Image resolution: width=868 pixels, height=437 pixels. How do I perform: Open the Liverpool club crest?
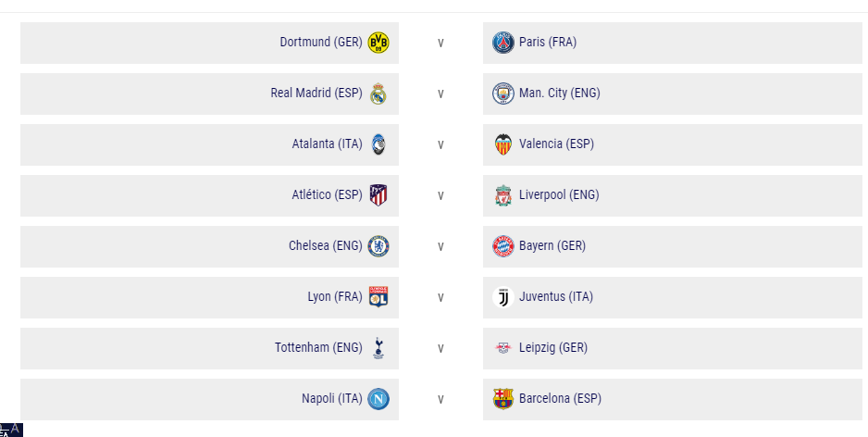point(503,195)
